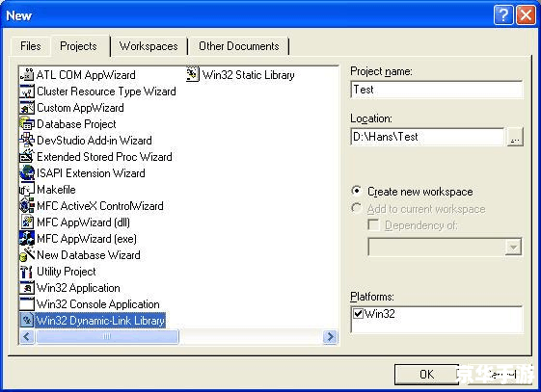The height and width of the screenshot is (392, 541).
Task: Click the Utility Project tools icon
Action: pyautogui.click(x=27, y=272)
